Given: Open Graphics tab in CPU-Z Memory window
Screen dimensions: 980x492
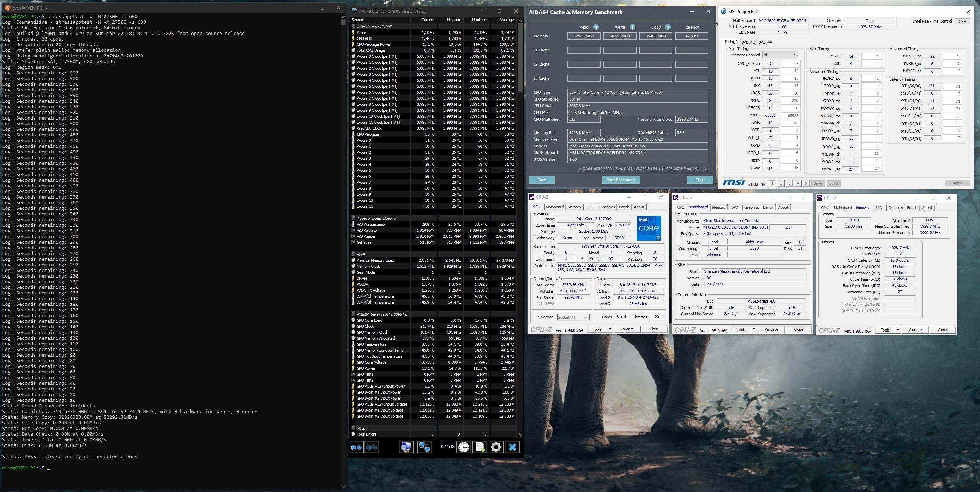Looking at the screenshot, I should 895,208.
